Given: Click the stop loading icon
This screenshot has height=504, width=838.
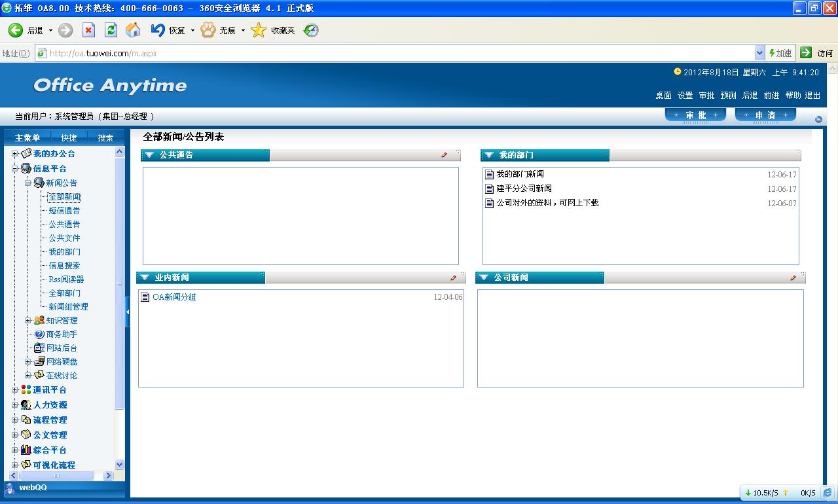Looking at the screenshot, I should click(88, 30).
